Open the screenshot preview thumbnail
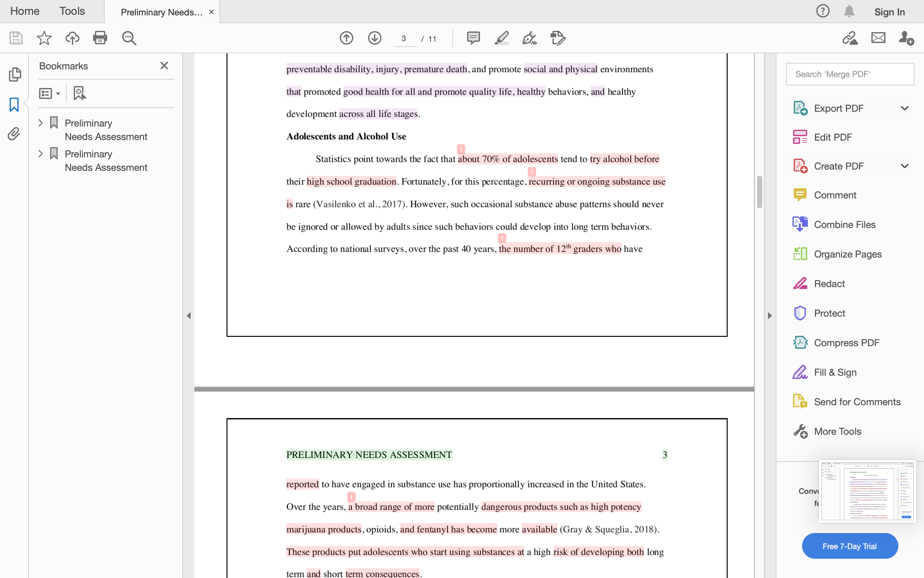 [867, 491]
